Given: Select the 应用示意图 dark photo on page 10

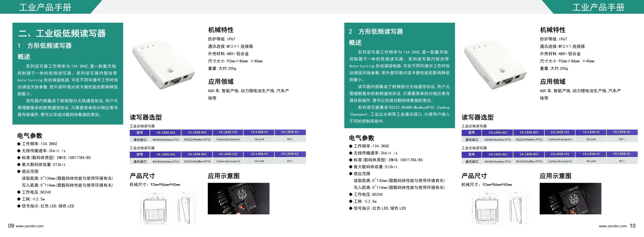Looking at the screenshot, I should coord(570,198).
